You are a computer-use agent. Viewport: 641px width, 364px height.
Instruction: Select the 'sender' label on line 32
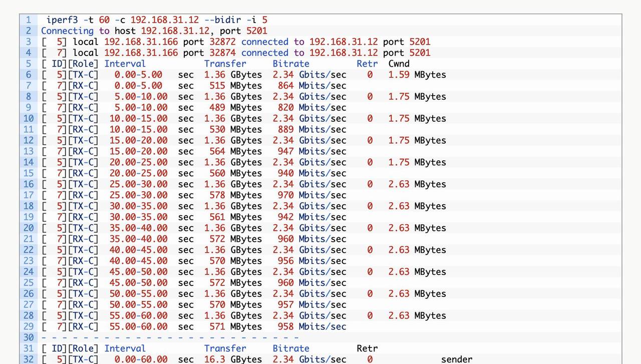tap(457, 359)
